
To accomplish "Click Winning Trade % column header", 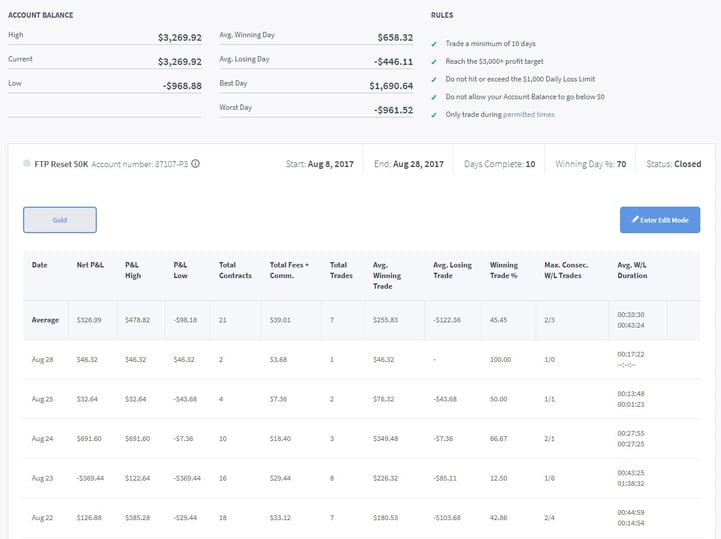I will coord(504,270).
